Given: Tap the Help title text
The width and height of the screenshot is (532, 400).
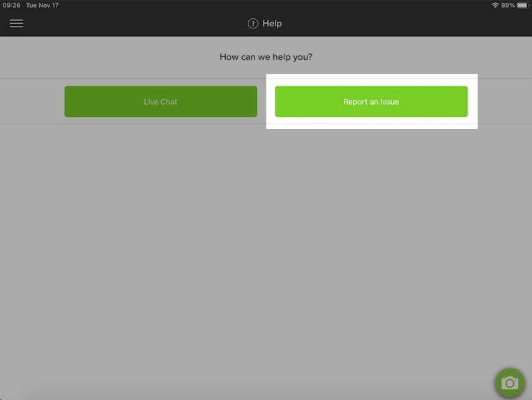Looking at the screenshot, I should (x=272, y=24).
